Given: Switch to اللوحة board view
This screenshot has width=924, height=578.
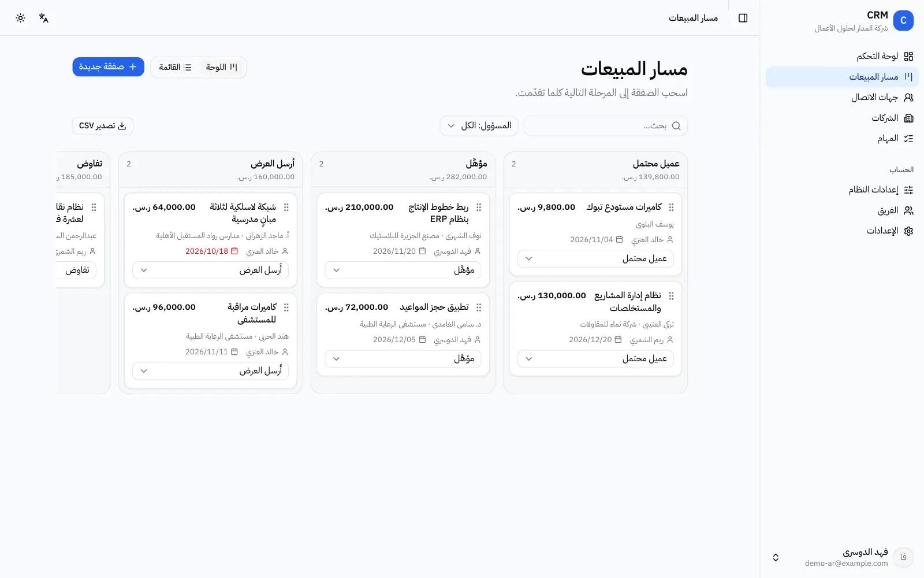Looking at the screenshot, I should click(x=222, y=67).
